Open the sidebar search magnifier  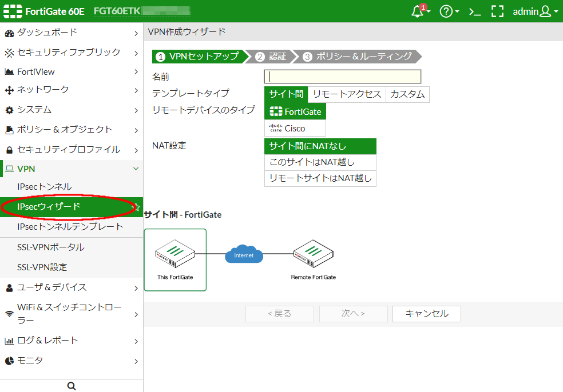tap(71, 386)
